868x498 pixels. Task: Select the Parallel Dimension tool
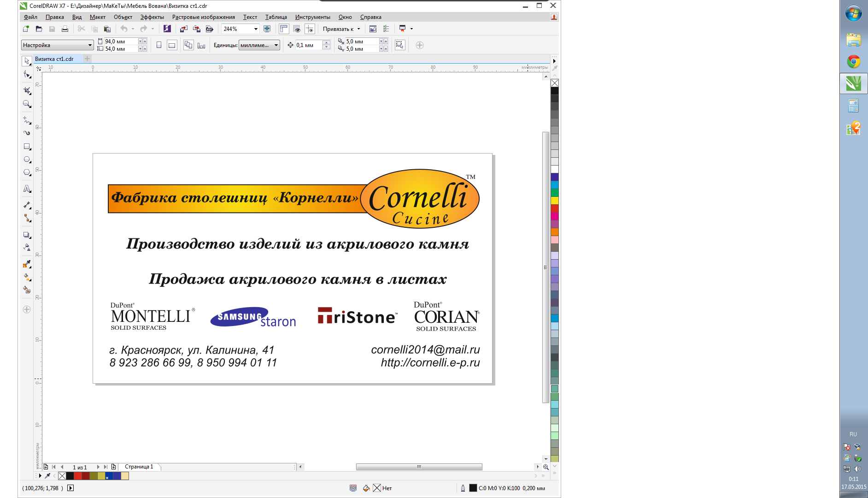coord(27,205)
